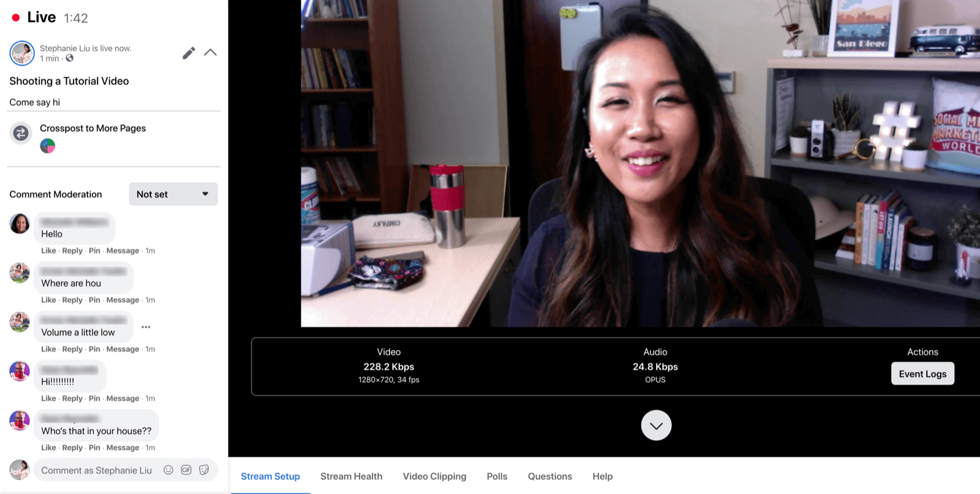Go to the Polls tab
Viewport: 980px width, 494px height.
(497, 476)
